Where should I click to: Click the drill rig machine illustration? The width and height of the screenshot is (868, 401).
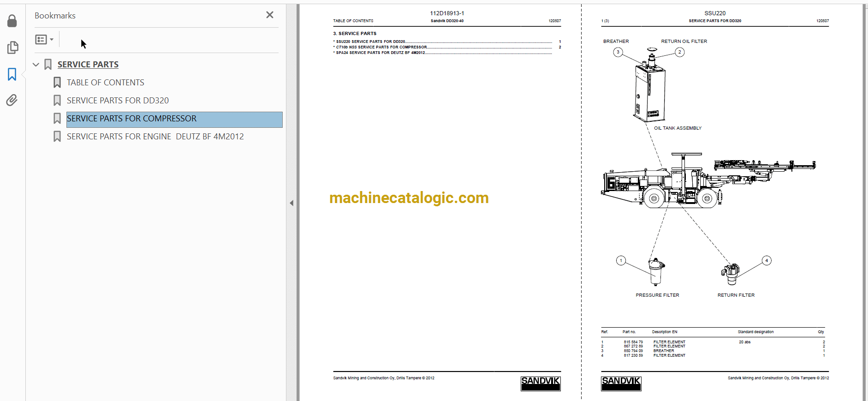pyautogui.click(x=708, y=181)
